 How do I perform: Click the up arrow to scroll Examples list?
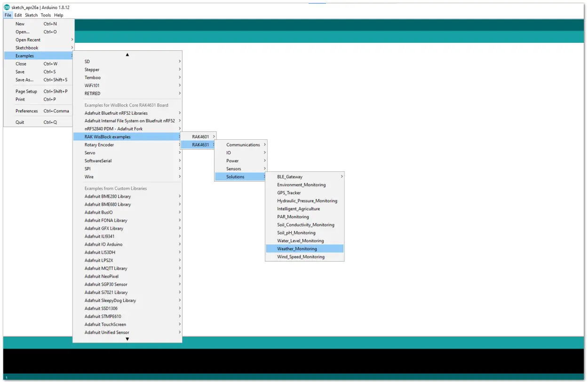click(x=127, y=55)
